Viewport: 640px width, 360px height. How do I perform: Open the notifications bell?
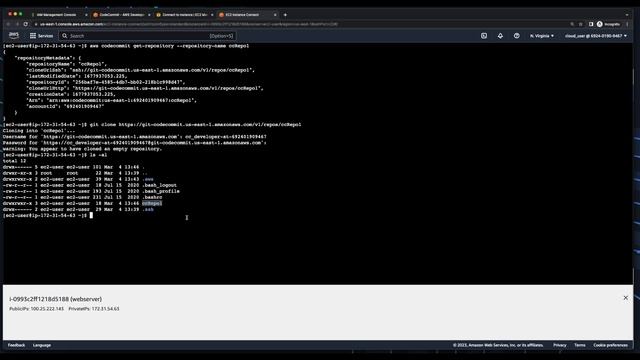coord(500,36)
